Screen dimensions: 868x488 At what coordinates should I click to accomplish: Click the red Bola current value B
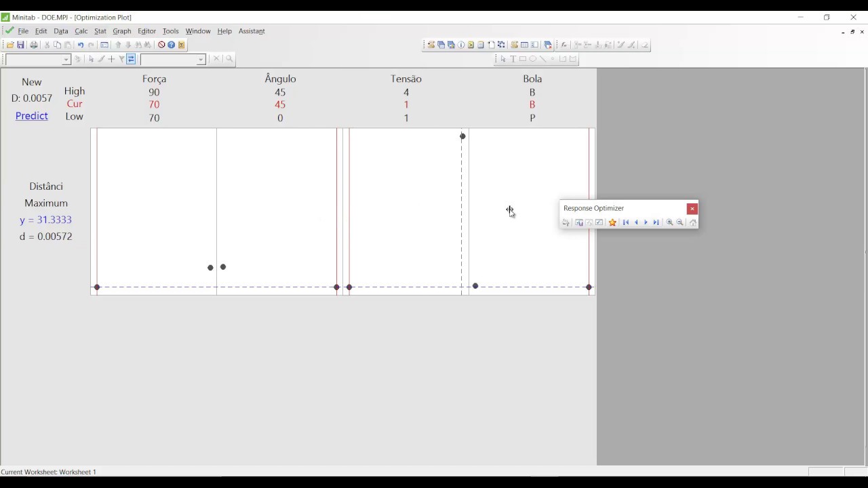point(532,105)
